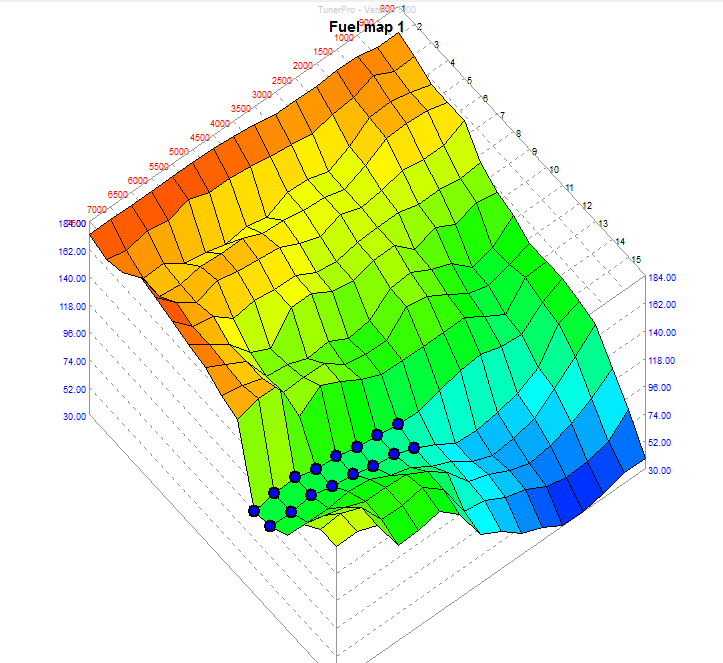Viewport: 723px width, 663px height.
Task: Click 162.00 on the right blue axis
Action: pyautogui.click(x=662, y=305)
